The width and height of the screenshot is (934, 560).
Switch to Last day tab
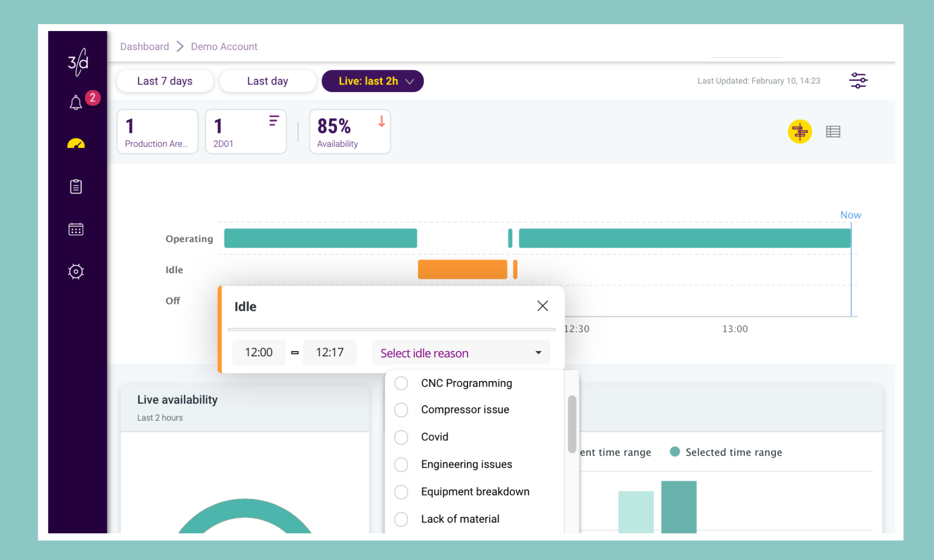click(267, 81)
